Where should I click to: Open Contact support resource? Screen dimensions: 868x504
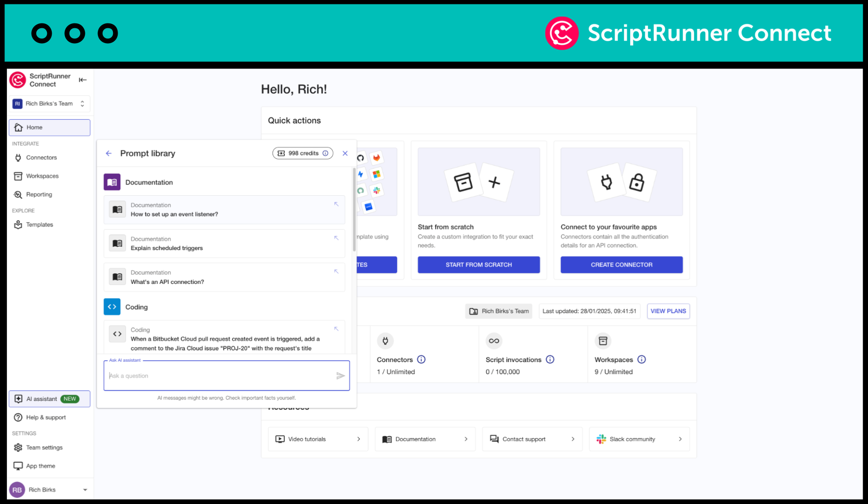(533, 439)
